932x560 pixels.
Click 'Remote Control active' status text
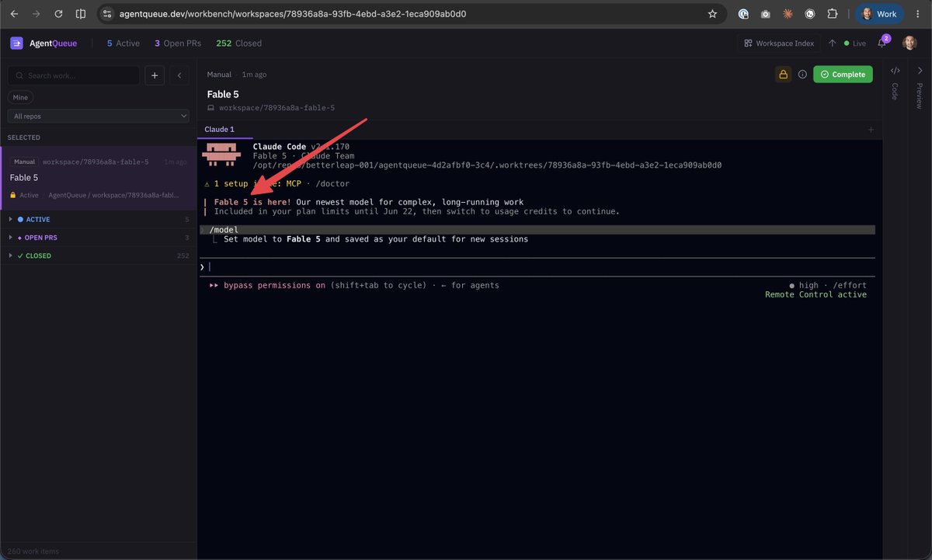click(x=815, y=294)
